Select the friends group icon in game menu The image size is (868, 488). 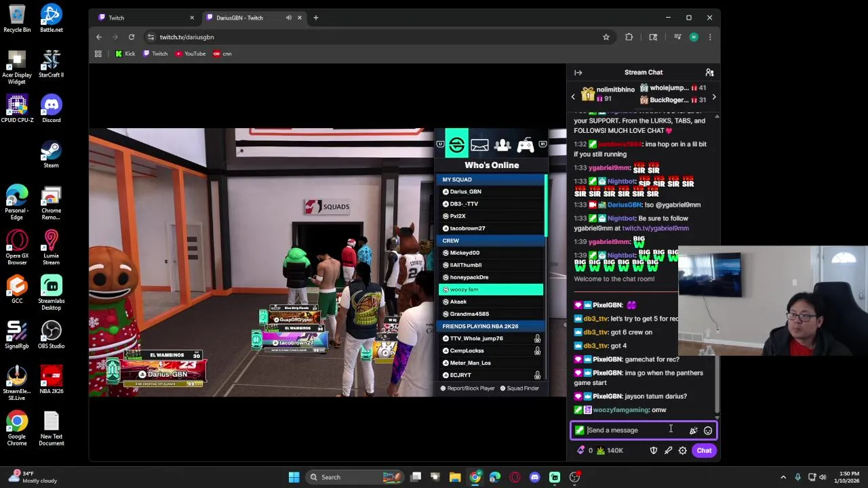pyautogui.click(x=502, y=145)
